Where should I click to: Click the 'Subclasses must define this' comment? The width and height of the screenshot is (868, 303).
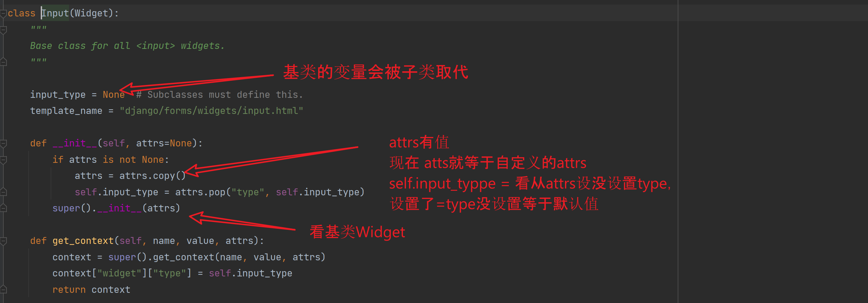coord(220,95)
